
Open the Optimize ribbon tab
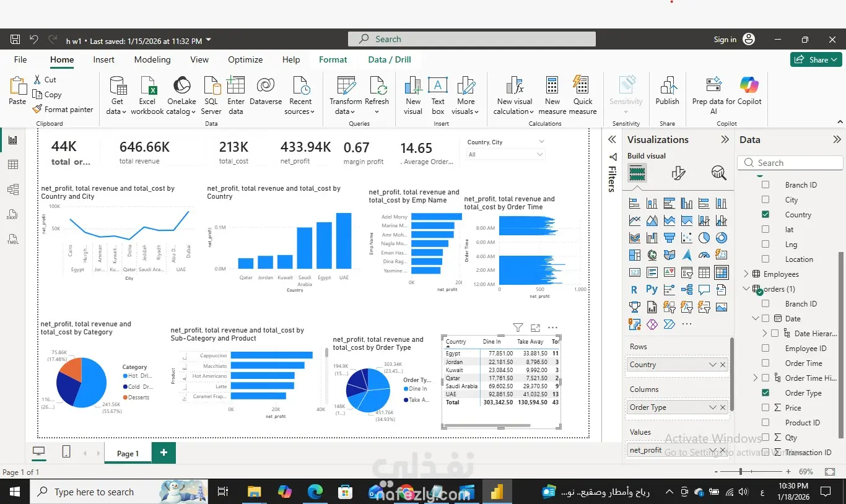click(245, 60)
